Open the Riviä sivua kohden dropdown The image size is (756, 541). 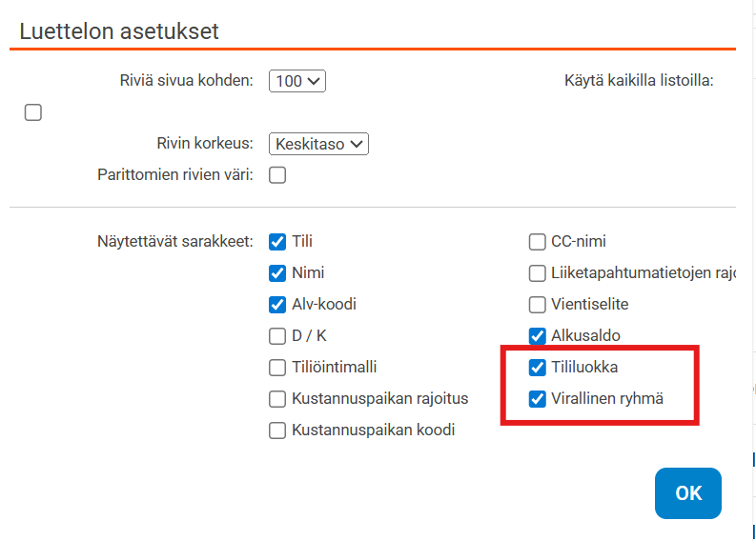(297, 81)
